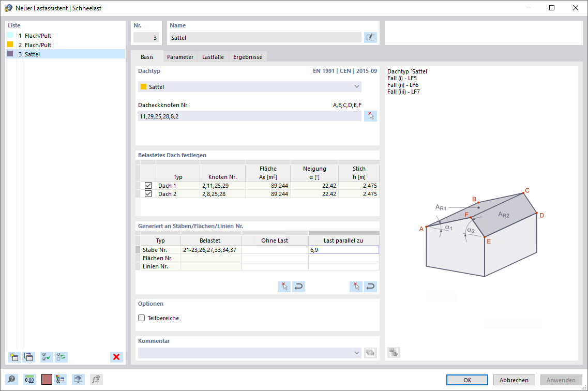The width and height of the screenshot is (588, 391).
Task: Click the purple swatch of item 3 Sattel
Action: pyautogui.click(x=10, y=54)
